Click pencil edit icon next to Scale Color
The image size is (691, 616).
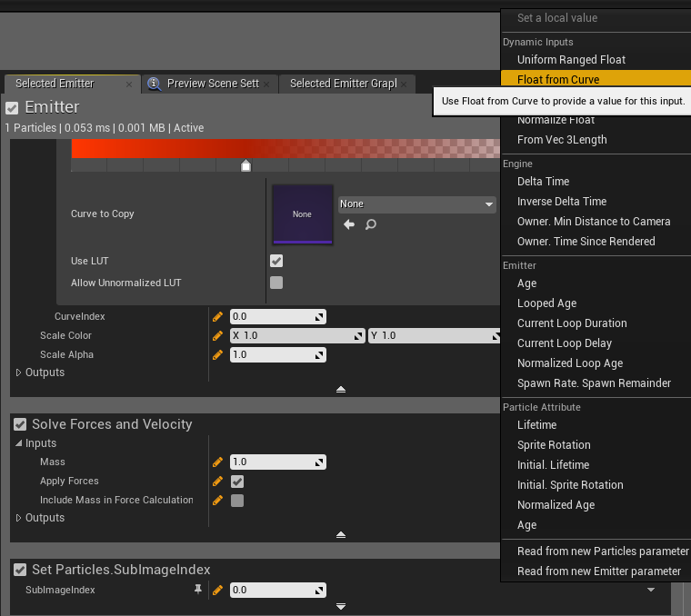217,336
